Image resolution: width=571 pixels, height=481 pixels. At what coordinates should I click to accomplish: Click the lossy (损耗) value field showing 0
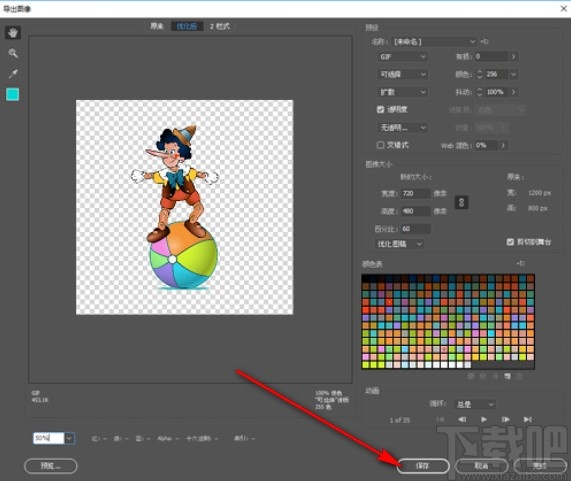[x=491, y=56]
